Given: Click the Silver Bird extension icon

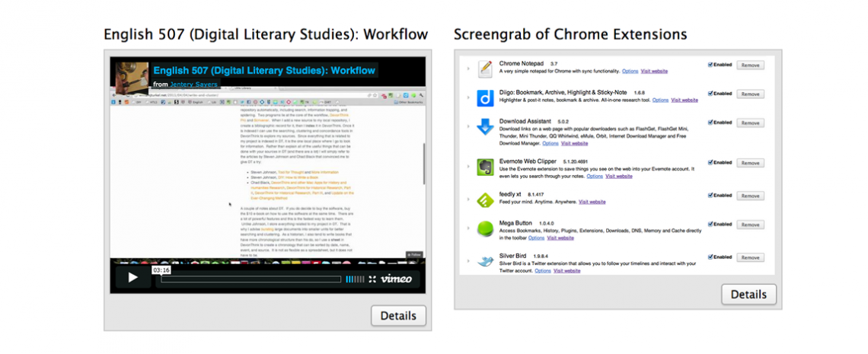Looking at the screenshot, I should [x=485, y=261].
